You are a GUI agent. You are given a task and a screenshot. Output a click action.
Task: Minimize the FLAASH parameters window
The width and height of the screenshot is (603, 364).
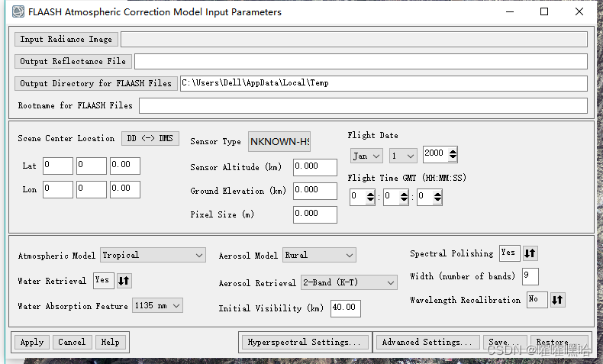pos(510,12)
